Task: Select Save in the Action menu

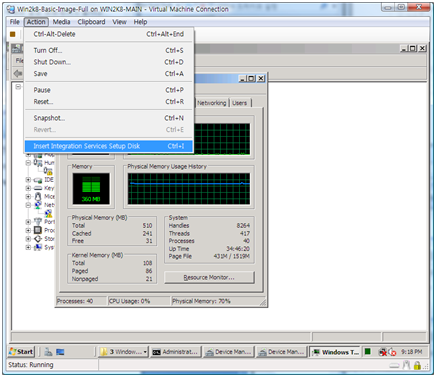Action: (x=109, y=74)
